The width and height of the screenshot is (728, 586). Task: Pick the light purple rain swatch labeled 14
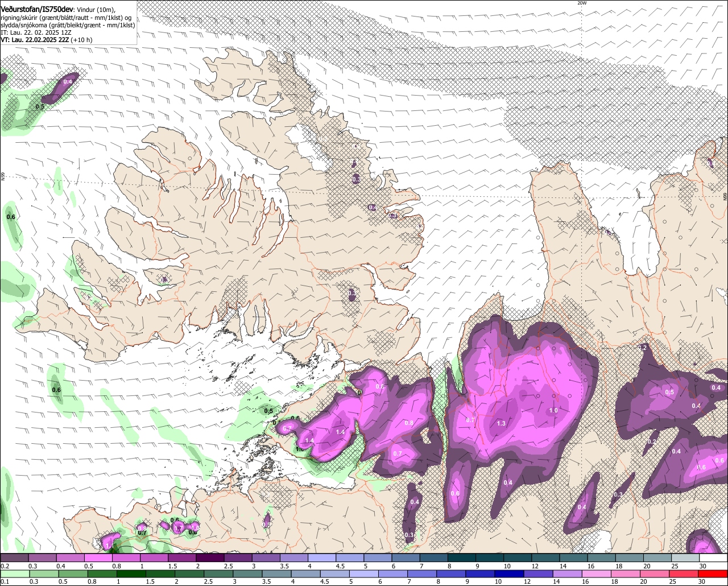click(x=566, y=573)
